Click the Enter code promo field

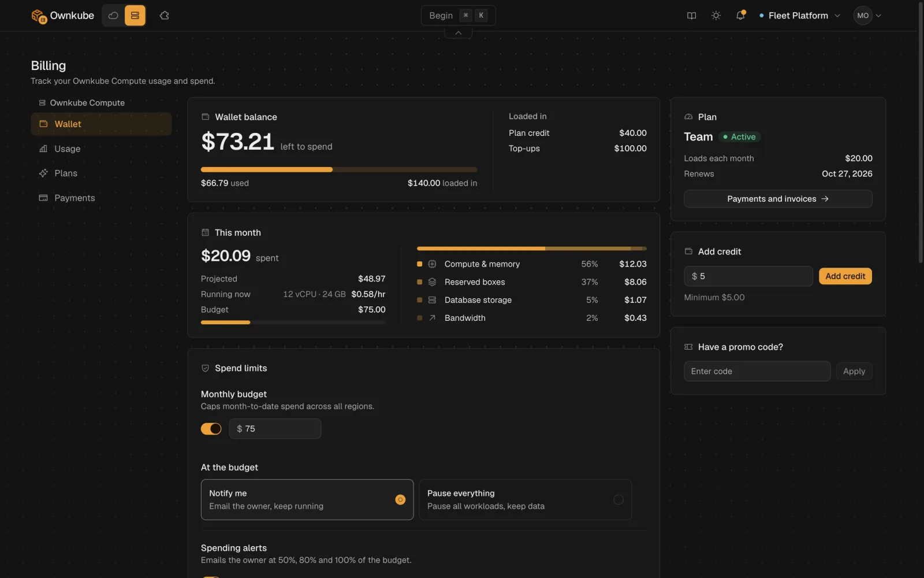coord(757,371)
